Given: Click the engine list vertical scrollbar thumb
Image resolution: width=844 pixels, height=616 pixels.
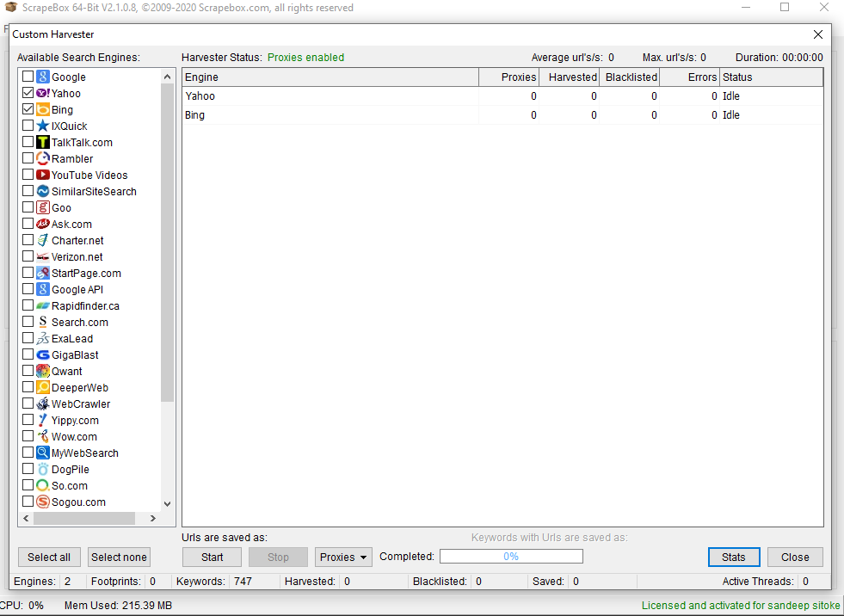Looking at the screenshot, I should pyautogui.click(x=168, y=243).
